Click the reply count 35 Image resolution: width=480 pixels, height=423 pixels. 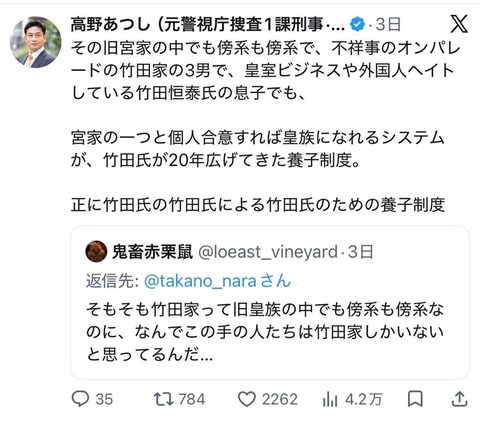[104, 399]
